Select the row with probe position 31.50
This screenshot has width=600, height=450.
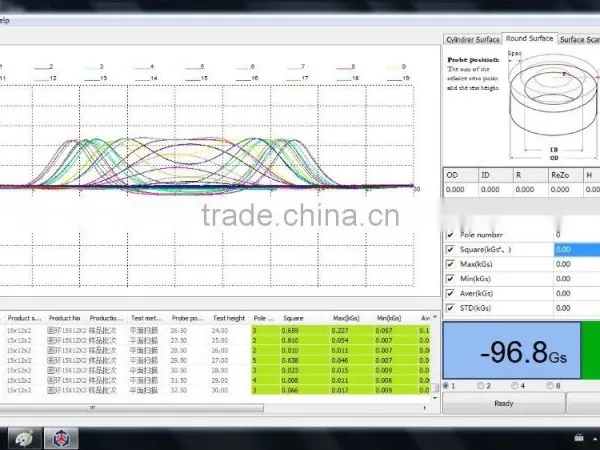click(214, 380)
